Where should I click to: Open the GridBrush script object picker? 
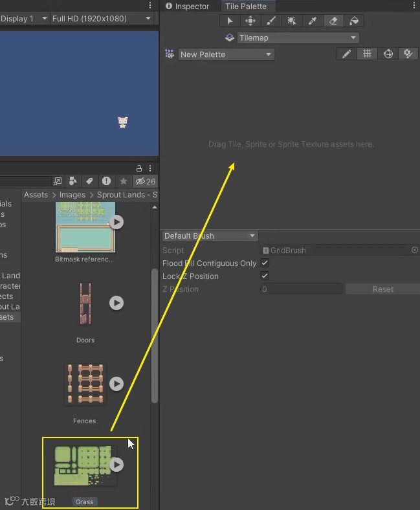click(414, 250)
